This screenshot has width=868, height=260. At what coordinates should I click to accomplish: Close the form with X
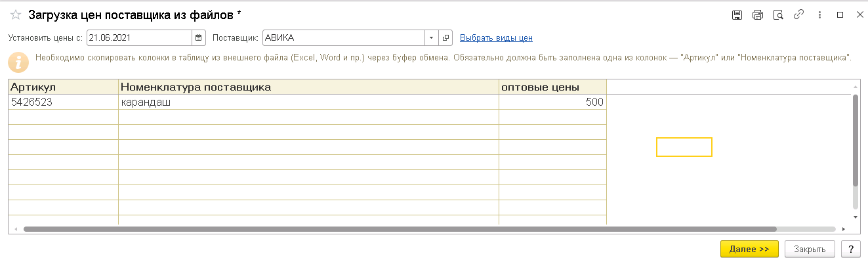point(859,14)
